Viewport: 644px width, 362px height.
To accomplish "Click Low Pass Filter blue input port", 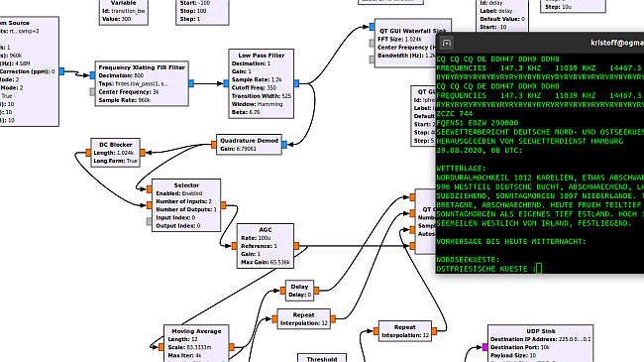I will tap(226, 83).
